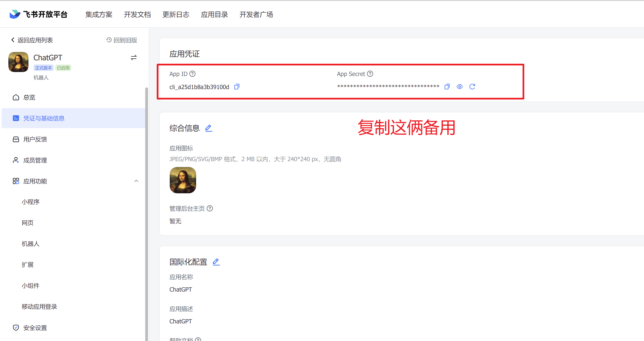Image resolution: width=644 pixels, height=341 pixels.
Task: Click the 成员管理 person icon
Action: [x=16, y=160]
